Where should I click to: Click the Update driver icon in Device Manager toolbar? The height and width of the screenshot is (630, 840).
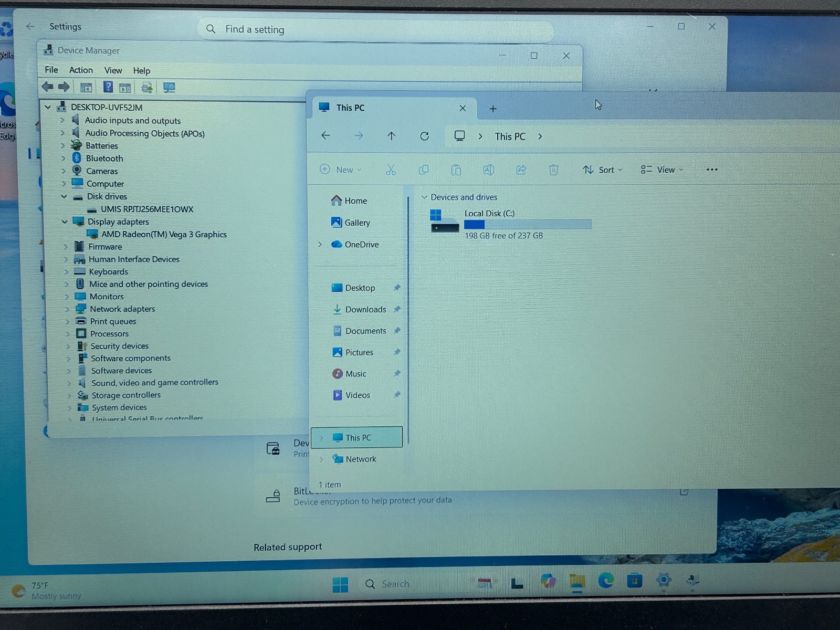[x=147, y=88]
